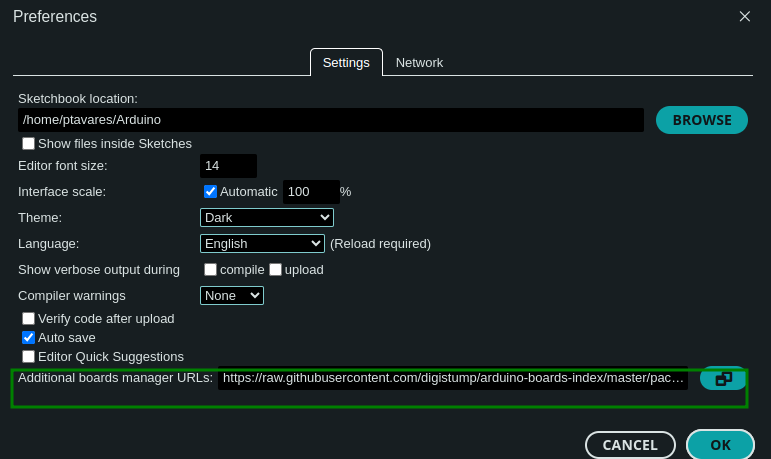
Task: Select the Settings tab
Action: tap(346, 62)
